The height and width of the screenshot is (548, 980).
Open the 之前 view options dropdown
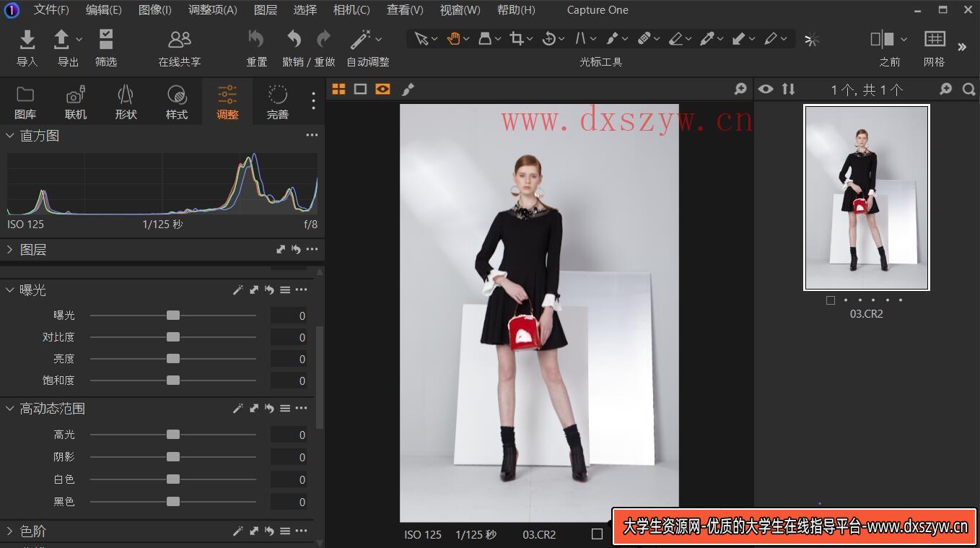[904, 40]
